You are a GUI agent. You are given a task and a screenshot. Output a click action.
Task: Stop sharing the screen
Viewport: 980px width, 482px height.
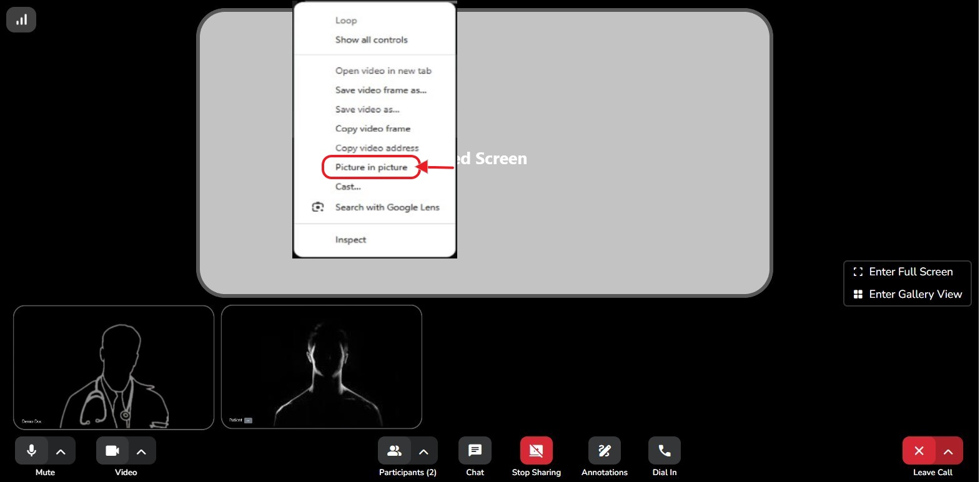click(536, 451)
